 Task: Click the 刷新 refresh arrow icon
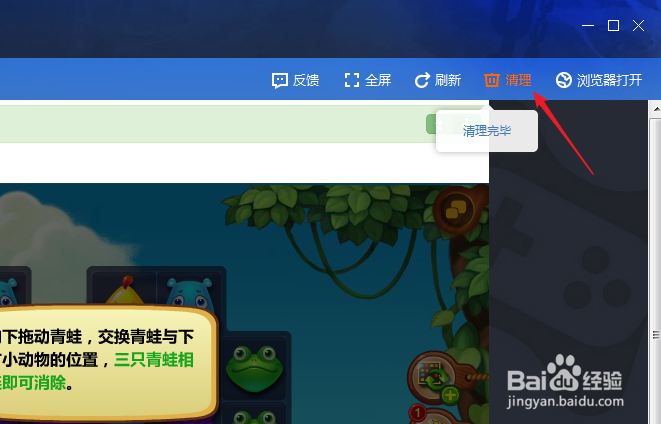[422, 80]
